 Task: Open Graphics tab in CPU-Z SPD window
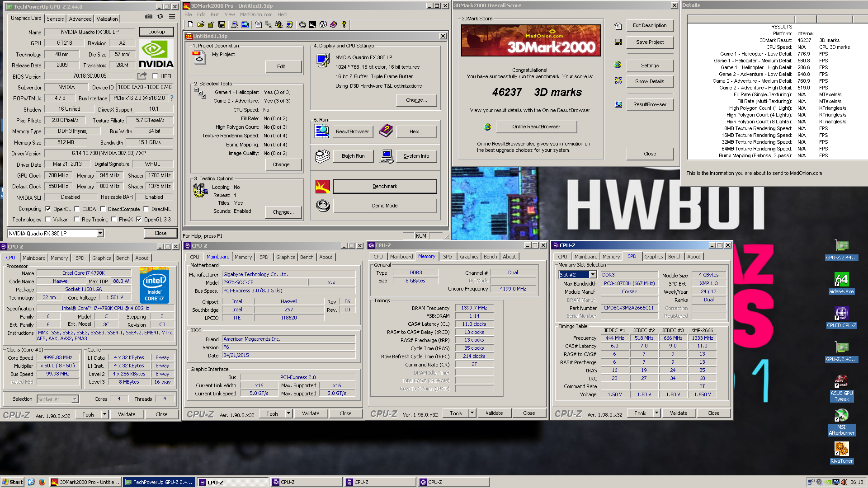[654, 256]
